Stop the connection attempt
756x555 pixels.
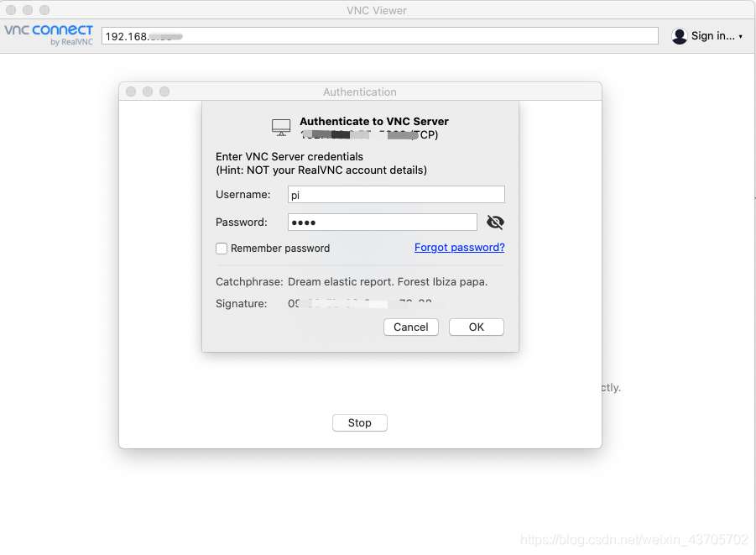click(360, 423)
